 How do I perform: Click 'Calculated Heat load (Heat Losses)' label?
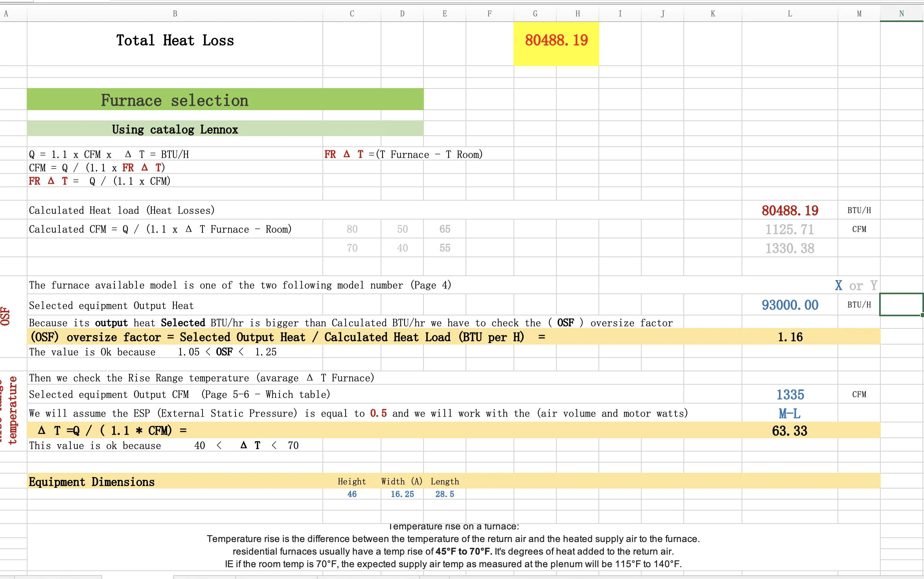click(x=122, y=210)
